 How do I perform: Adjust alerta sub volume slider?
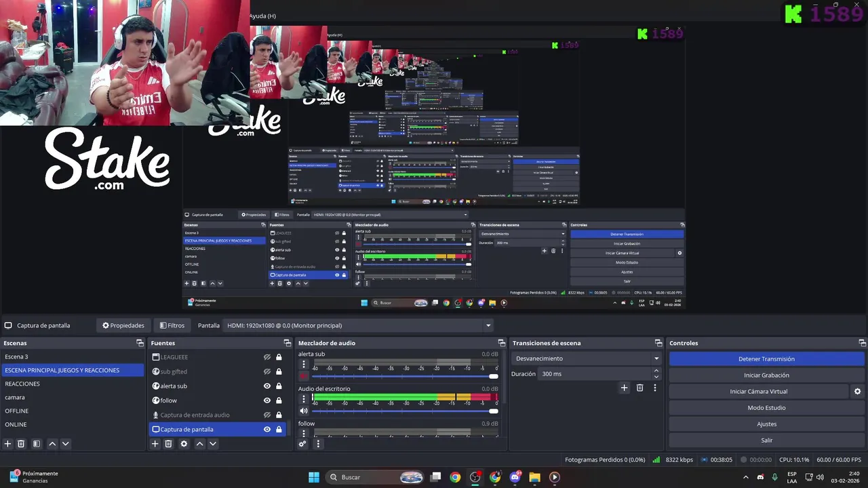[405, 376]
